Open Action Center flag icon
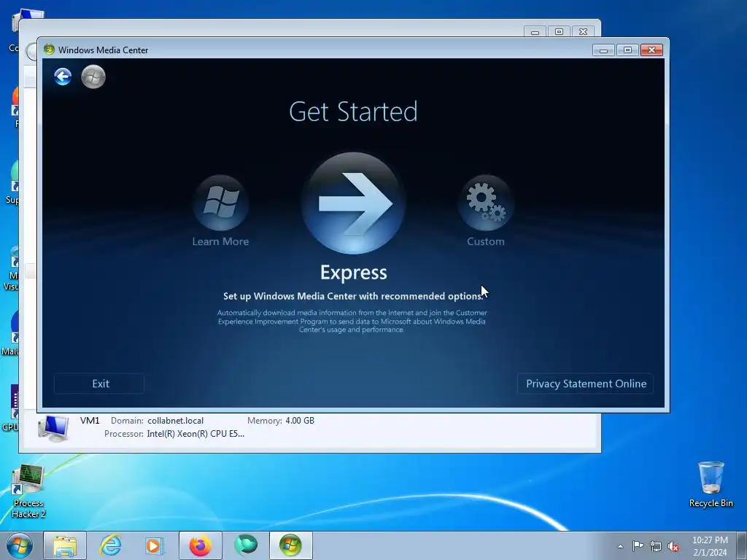Image resolution: width=747 pixels, height=560 pixels. 638,545
